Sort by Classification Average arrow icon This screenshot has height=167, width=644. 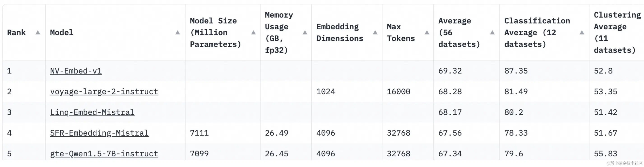(x=582, y=32)
